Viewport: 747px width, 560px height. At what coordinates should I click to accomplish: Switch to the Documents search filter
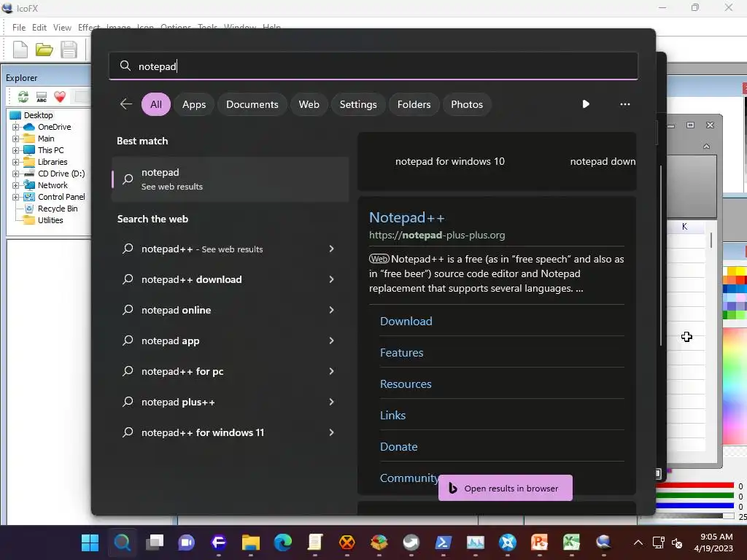252,104
